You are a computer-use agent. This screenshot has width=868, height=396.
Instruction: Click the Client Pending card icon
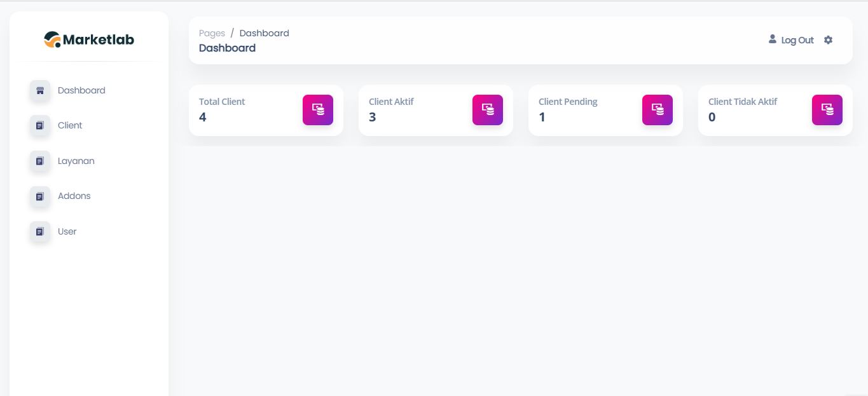(658, 110)
